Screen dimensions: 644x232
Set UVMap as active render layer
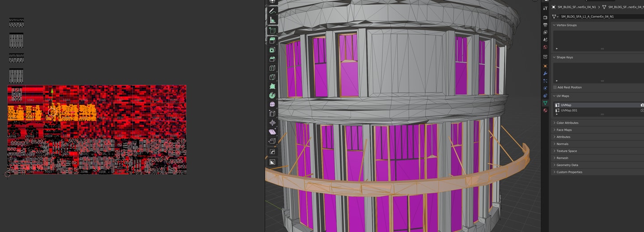pos(642,105)
